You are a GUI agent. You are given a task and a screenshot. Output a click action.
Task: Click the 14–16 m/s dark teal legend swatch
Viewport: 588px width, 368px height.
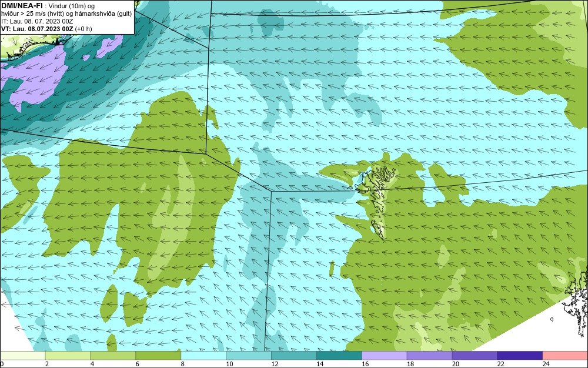[x=339, y=356]
